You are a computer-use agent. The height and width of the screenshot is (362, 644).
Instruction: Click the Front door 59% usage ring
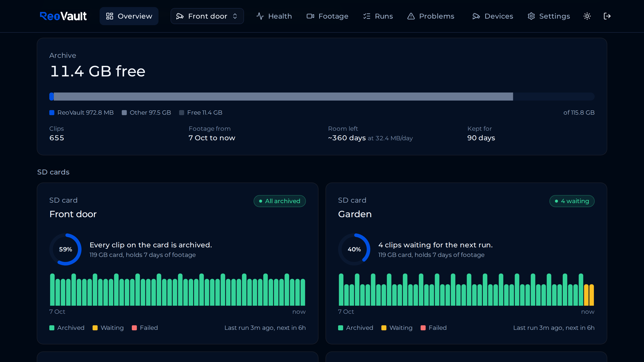[65, 249]
